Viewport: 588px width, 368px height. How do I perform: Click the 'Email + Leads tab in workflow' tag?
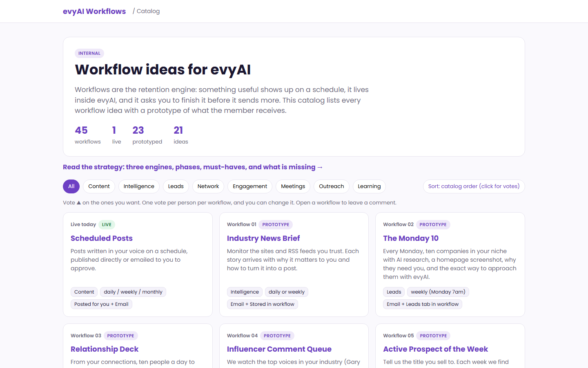[423, 304]
